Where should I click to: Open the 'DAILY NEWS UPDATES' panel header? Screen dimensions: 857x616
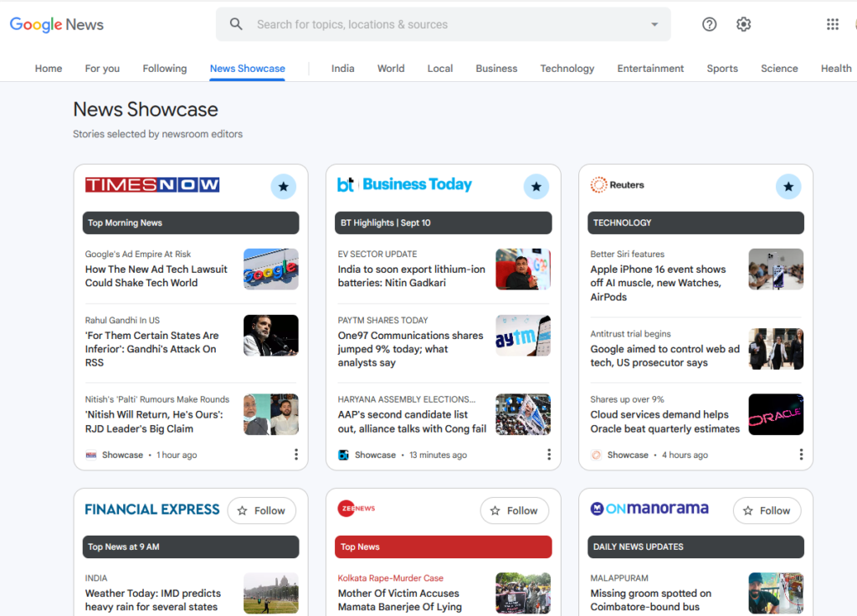tap(695, 547)
